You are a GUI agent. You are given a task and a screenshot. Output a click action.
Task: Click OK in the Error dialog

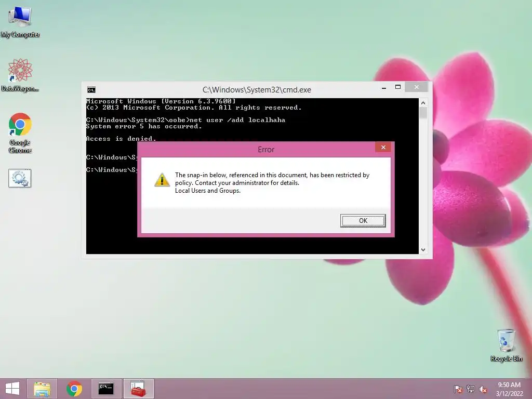(x=363, y=220)
